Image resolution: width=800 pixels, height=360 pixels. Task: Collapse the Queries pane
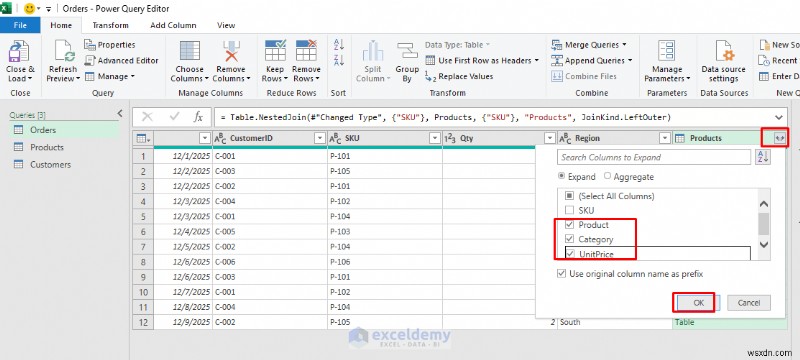(120, 113)
